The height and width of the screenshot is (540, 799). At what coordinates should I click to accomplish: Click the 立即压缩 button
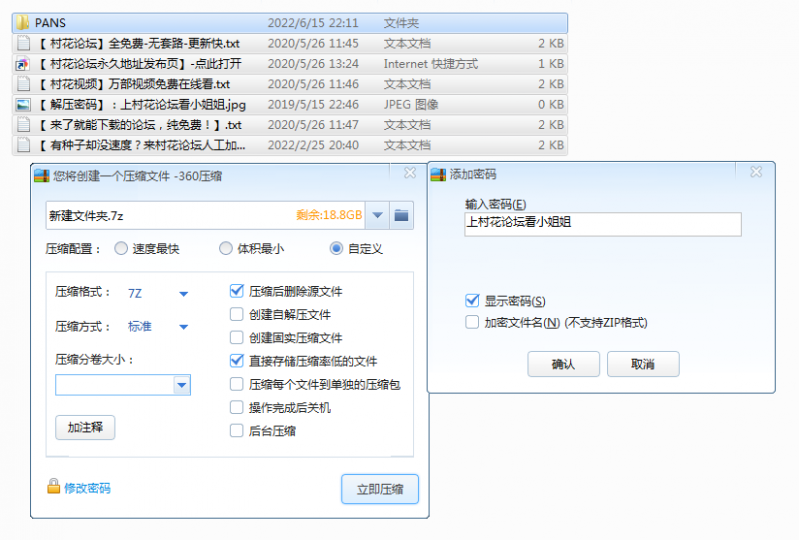click(380, 489)
